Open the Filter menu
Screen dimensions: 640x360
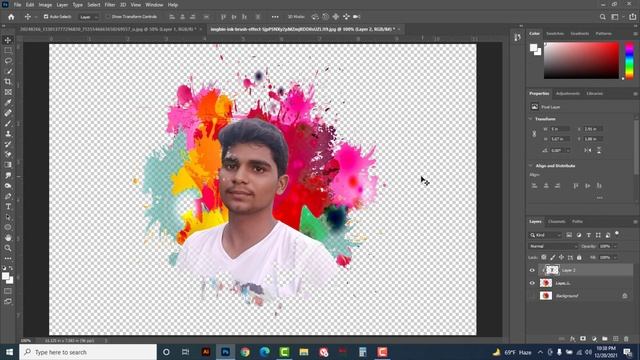coord(110,5)
